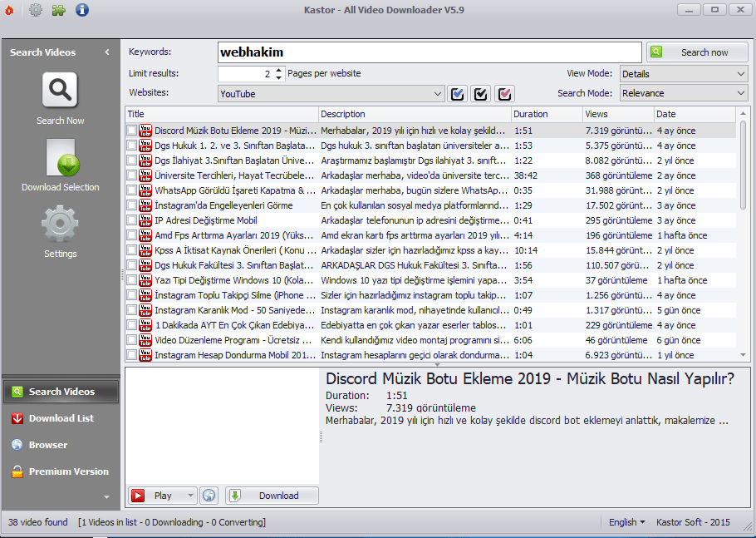Click the Download button
Viewport: 756px width, 538px height.
pyautogui.click(x=272, y=496)
